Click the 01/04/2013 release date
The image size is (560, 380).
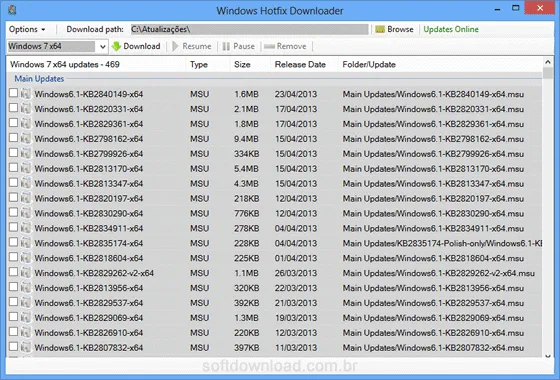click(296, 258)
